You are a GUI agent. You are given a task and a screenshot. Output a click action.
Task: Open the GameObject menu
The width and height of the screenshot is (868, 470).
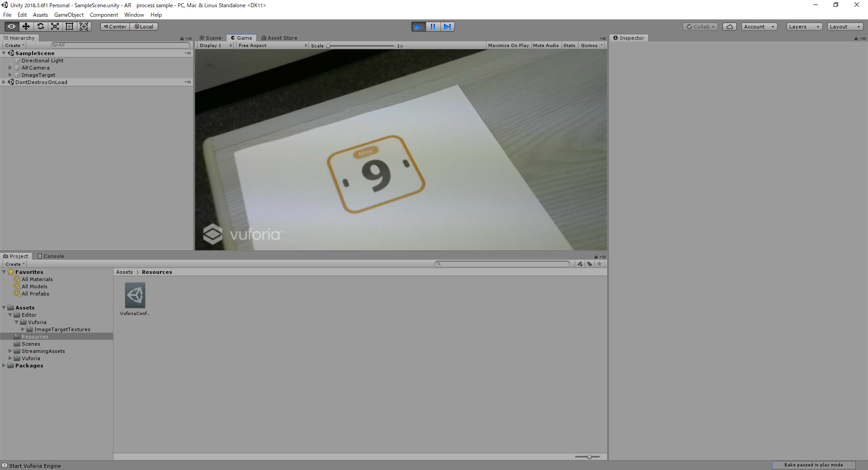(69, 15)
